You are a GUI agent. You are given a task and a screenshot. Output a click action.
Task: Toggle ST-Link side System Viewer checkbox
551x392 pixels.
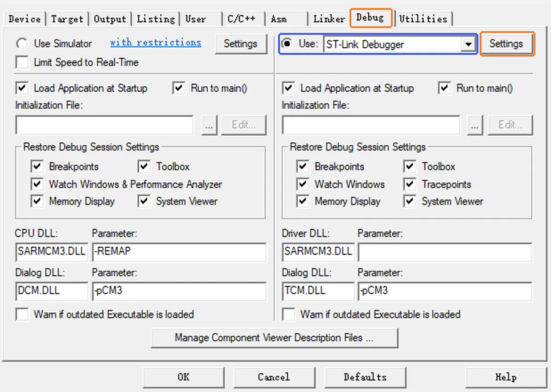pyautogui.click(x=410, y=201)
